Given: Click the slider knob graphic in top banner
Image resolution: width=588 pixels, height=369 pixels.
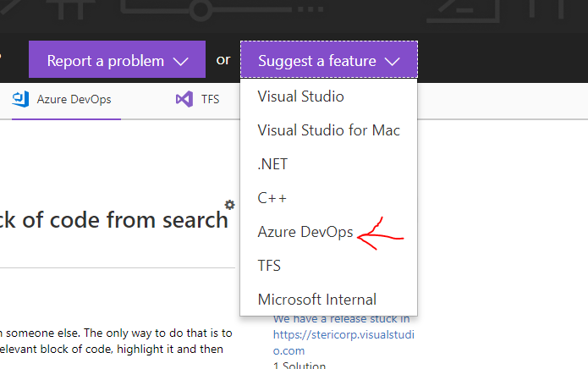Looking at the screenshot, I should click(200, 10).
